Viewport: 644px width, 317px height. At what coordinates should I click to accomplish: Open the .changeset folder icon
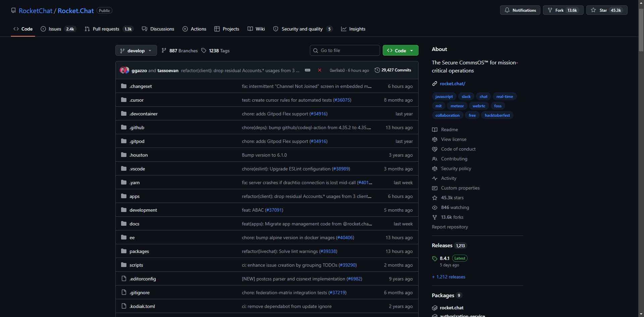[124, 86]
